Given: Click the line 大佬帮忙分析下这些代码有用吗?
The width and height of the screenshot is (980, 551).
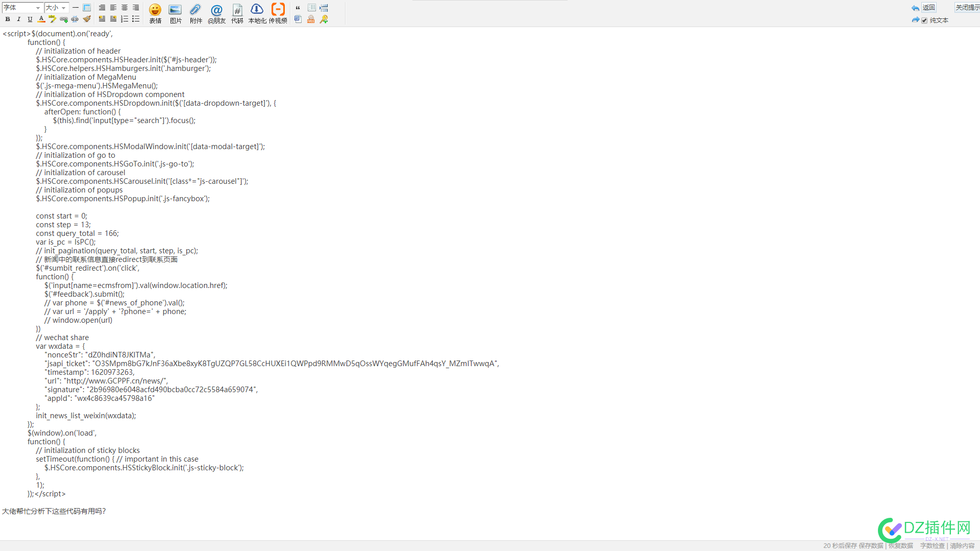Looking at the screenshot, I should point(54,511).
